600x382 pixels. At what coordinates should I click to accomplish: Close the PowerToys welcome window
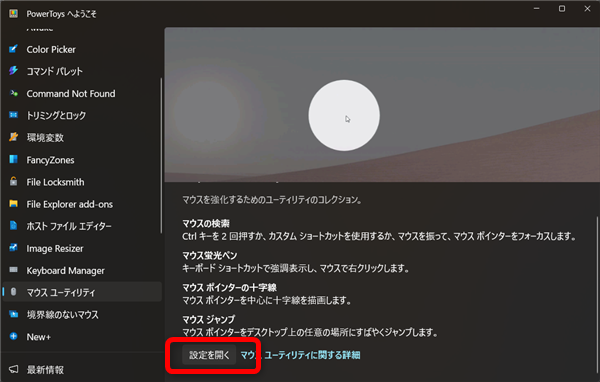(587, 8)
